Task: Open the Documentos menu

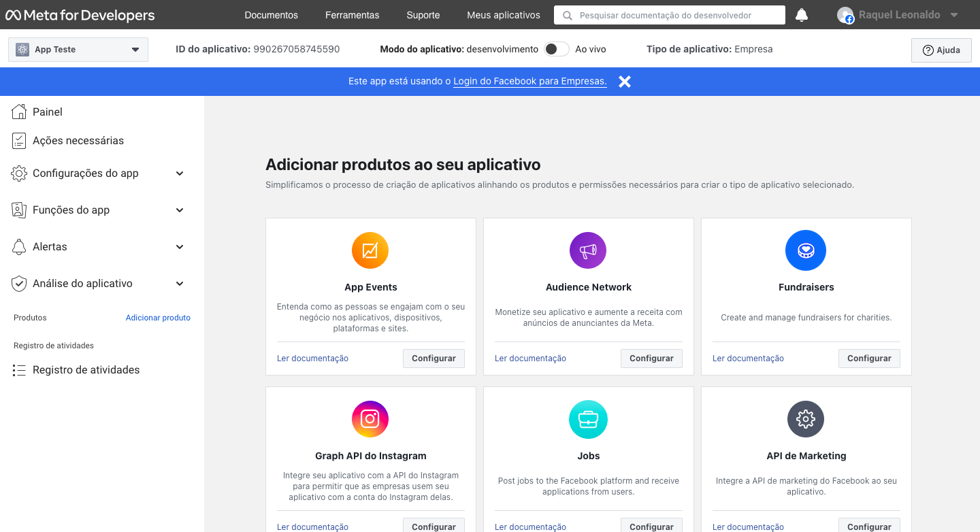Action: coord(271,14)
